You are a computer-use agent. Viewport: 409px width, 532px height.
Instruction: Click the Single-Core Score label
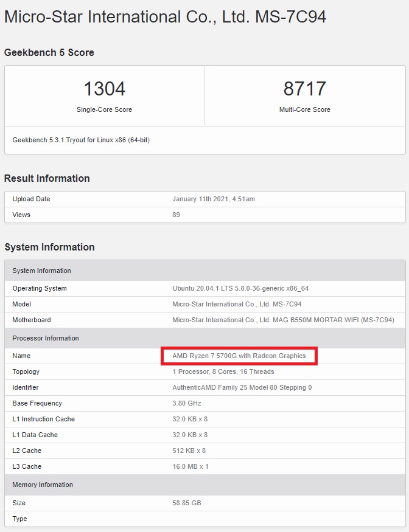point(104,109)
